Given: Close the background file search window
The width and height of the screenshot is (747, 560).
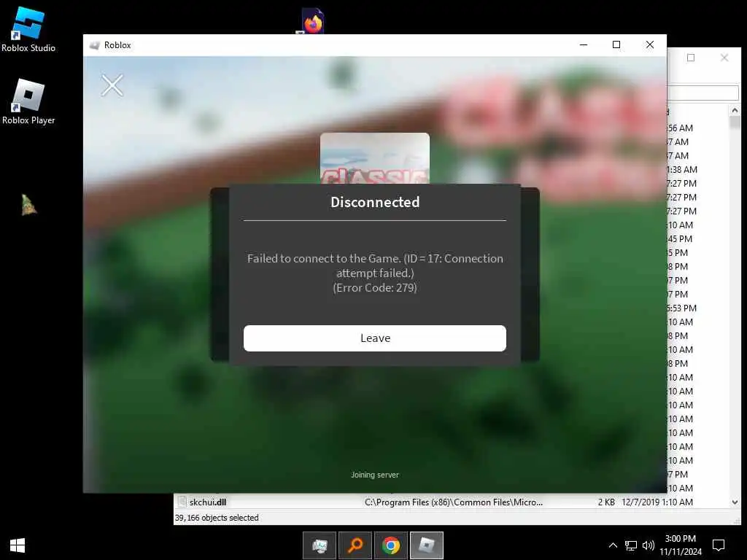Looking at the screenshot, I should pyautogui.click(x=724, y=58).
